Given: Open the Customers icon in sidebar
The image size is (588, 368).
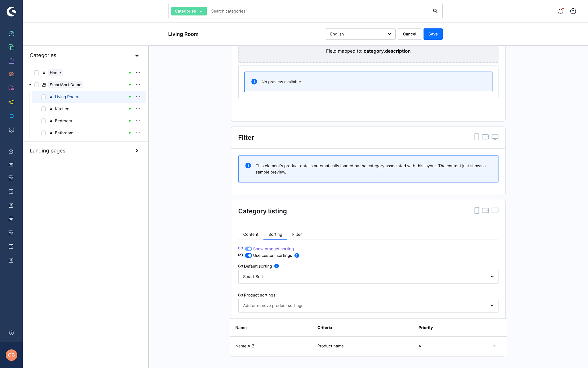Looking at the screenshot, I should point(11,75).
